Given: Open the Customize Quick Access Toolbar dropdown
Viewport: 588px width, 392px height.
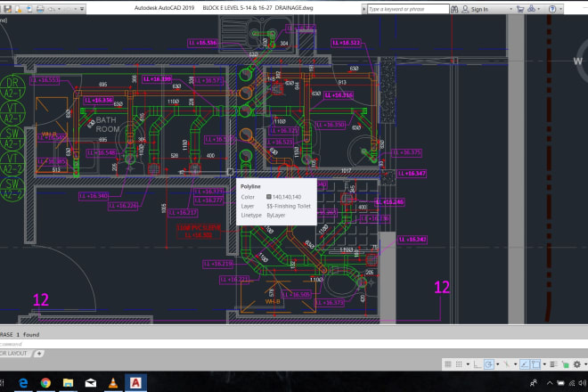Looking at the screenshot, I should click(x=82, y=9).
